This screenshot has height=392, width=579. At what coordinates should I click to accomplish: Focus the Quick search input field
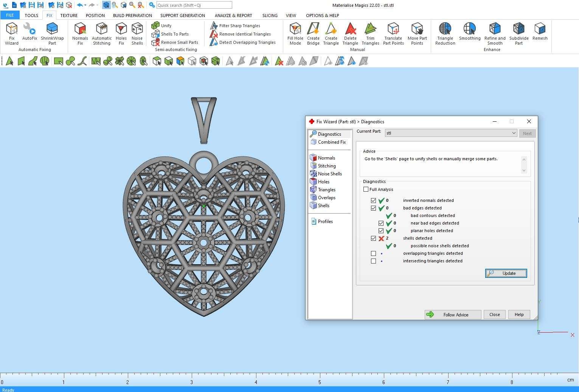[194, 5]
